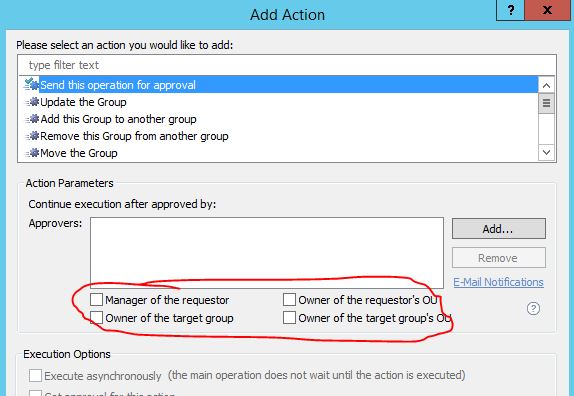The height and width of the screenshot is (396, 574).
Task: Click the gear icon beside Move the Group
Action: tap(32, 153)
